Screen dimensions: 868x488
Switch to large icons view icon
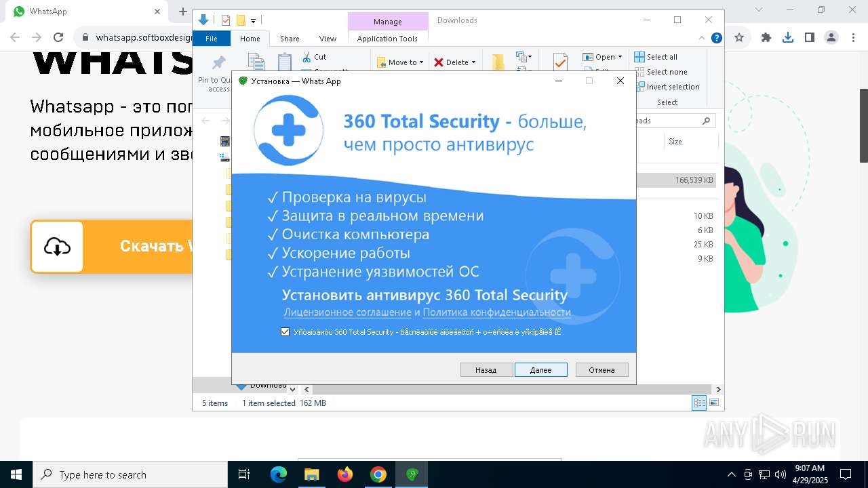[x=713, y=403]
